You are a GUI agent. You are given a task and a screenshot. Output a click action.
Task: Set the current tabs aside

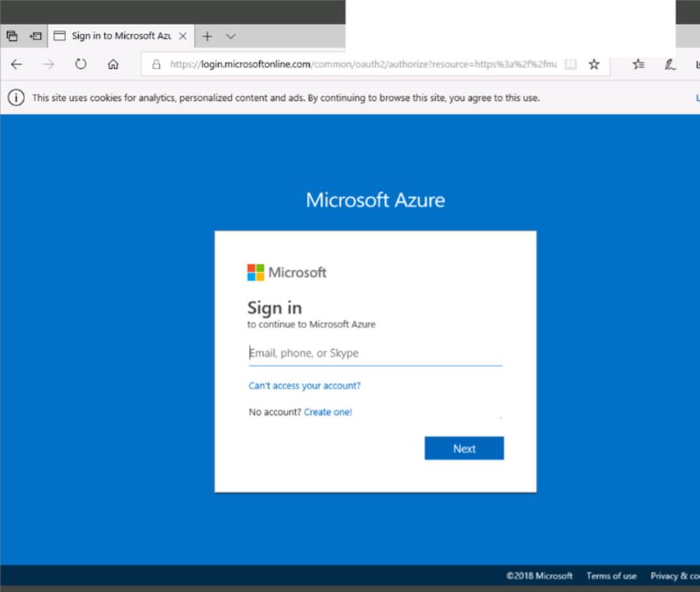[35, 36]
